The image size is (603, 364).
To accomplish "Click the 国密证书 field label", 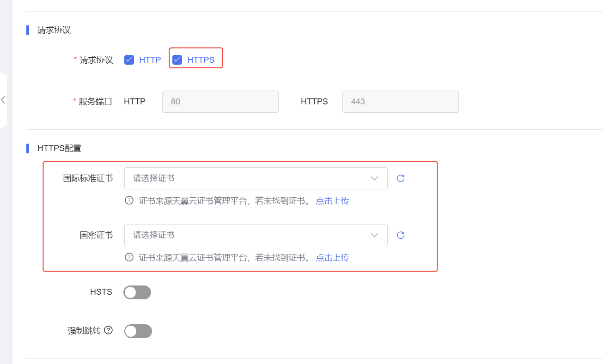I will pyautogui.click(x=96, y=235).
